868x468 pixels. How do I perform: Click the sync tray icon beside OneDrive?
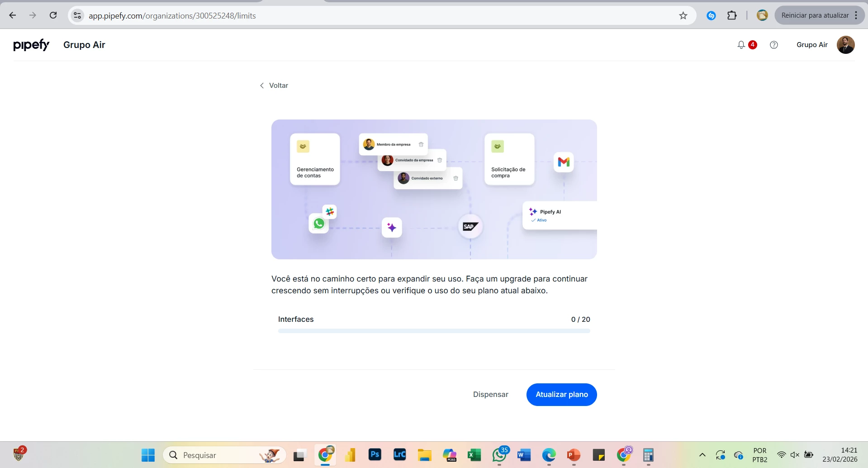click(721, 455)
